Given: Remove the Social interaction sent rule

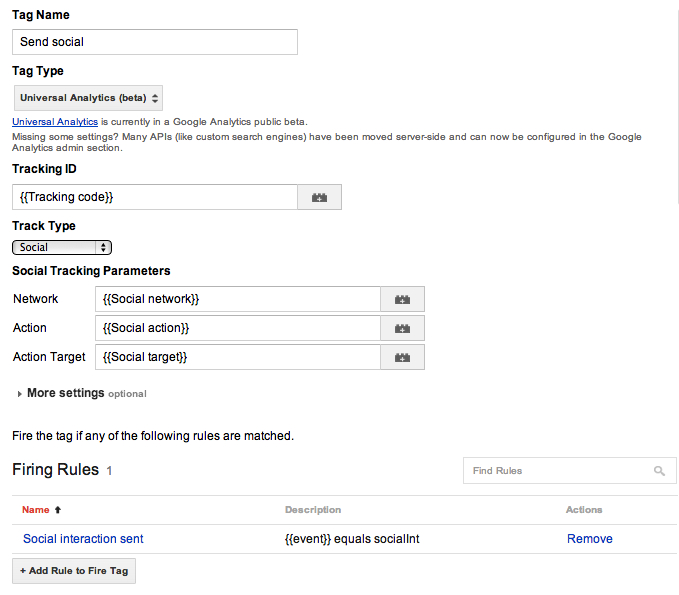Looking at the screenshot, I should click(590, 539).
